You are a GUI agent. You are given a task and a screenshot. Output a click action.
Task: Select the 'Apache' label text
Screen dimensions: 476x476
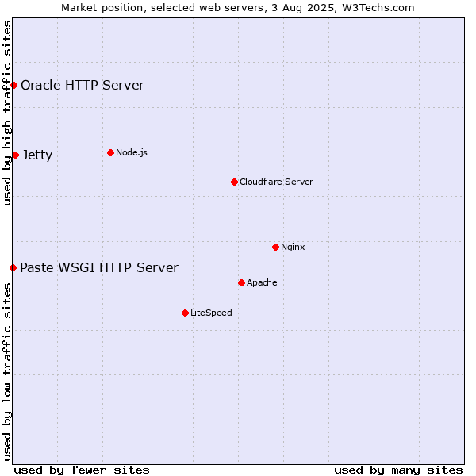[262, 282]
